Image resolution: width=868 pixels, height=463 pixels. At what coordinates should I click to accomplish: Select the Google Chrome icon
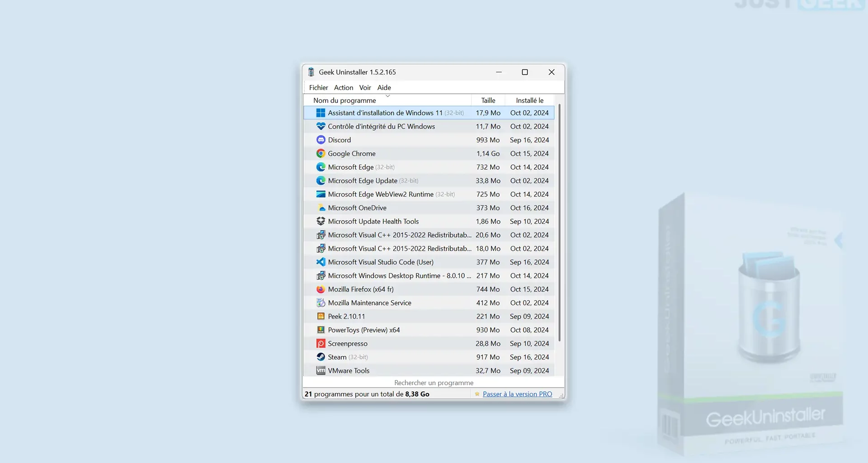[x=321, y=153]
